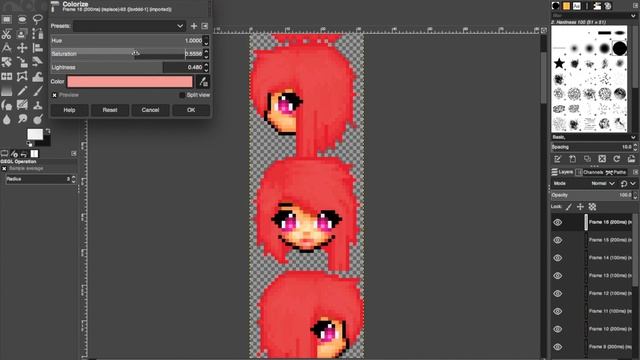Create a new brush
The width and height of the screenshot is (640, 360).
(572, 159)
